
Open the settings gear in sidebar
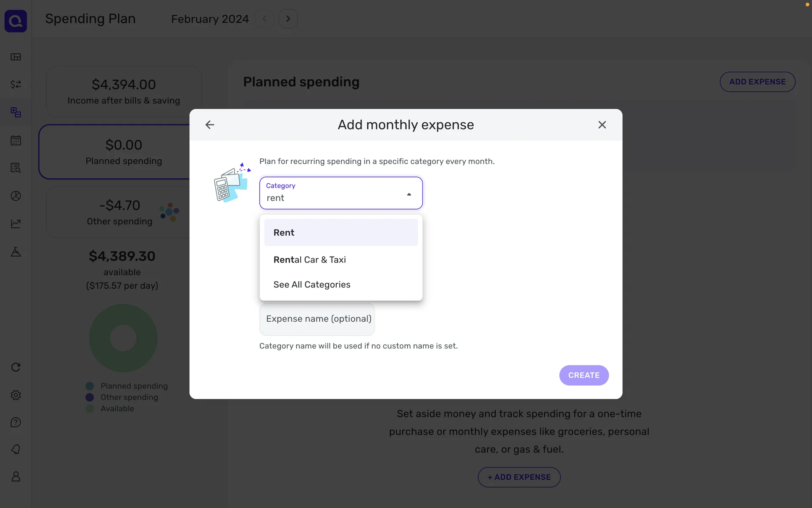(16, 395)
